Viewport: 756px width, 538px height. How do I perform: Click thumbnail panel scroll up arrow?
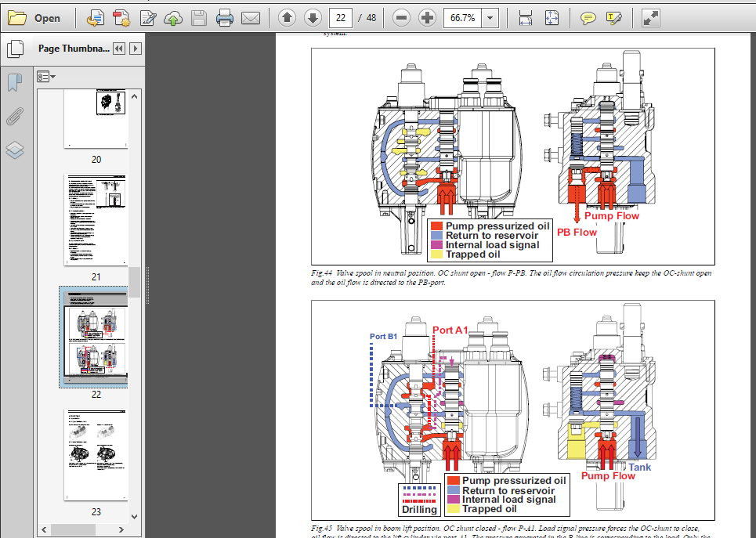click(135, 96)
